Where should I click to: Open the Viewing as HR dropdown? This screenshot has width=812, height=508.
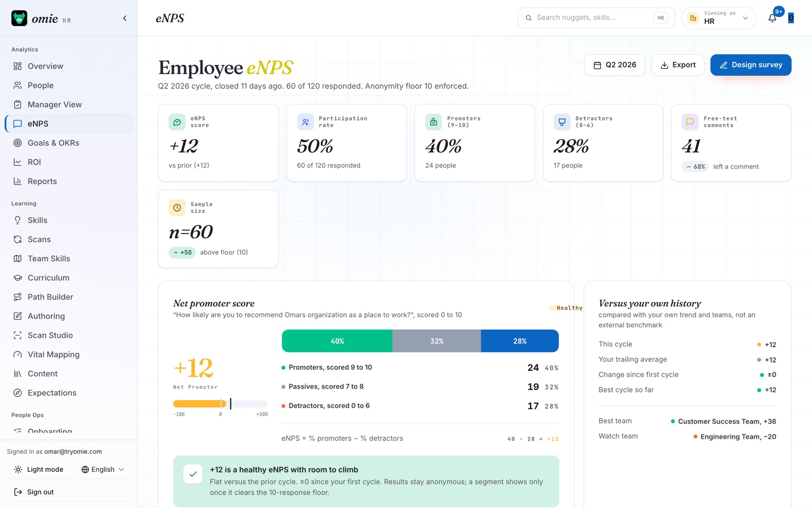(719, 18)
